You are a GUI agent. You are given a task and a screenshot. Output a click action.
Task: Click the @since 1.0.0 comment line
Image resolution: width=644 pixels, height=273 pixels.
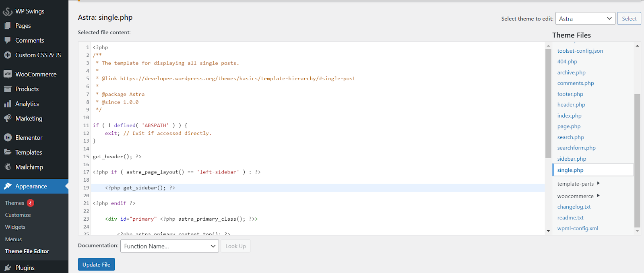(x=117, y=102)
